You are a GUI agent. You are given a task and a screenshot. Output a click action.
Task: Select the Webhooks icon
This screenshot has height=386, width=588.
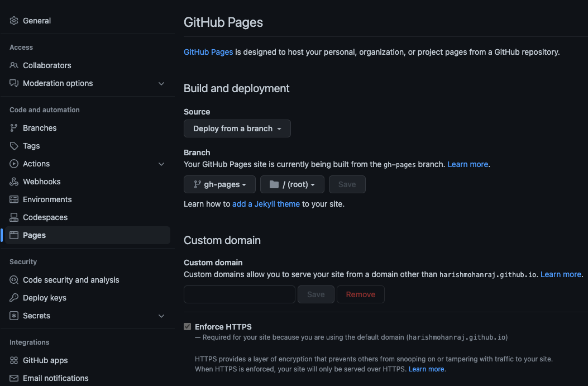pyautogui.click(x=13, y=181)
